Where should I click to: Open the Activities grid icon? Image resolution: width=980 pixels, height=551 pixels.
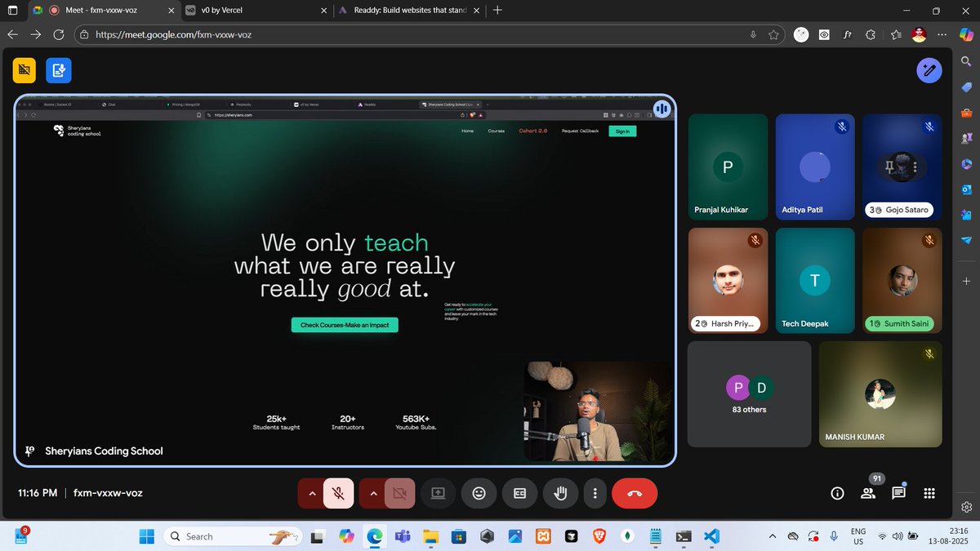(929, 493)
